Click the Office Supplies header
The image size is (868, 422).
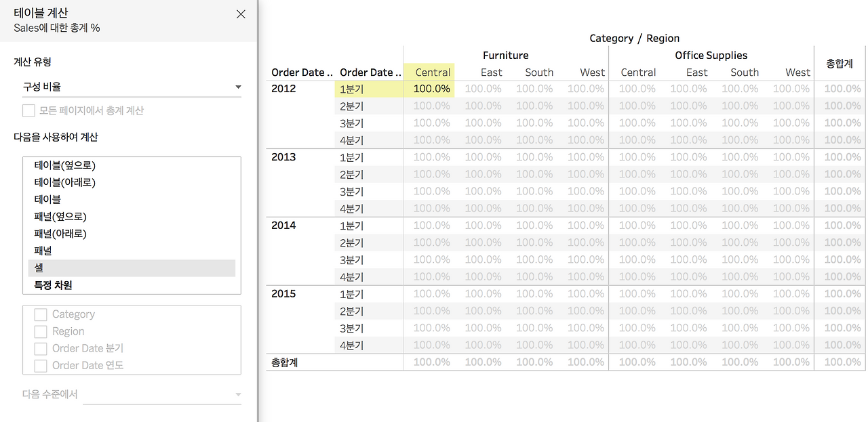711,56
